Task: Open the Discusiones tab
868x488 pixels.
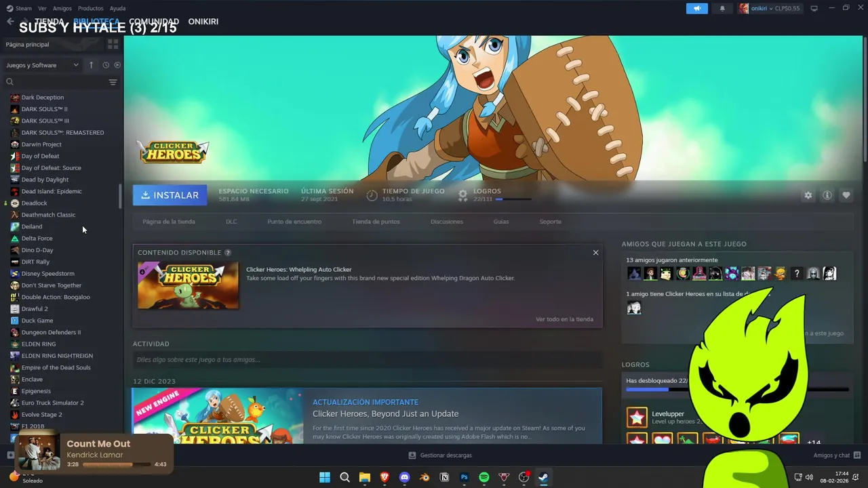Action: [447, 222]
